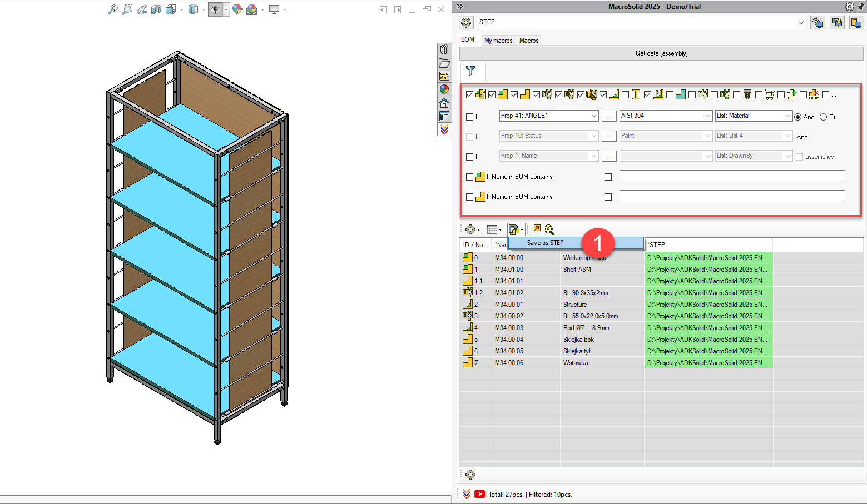This screenshot has width=867, height=504.
Task: Open Edit Appearance color ball with pencil
Action: [237, 9]
